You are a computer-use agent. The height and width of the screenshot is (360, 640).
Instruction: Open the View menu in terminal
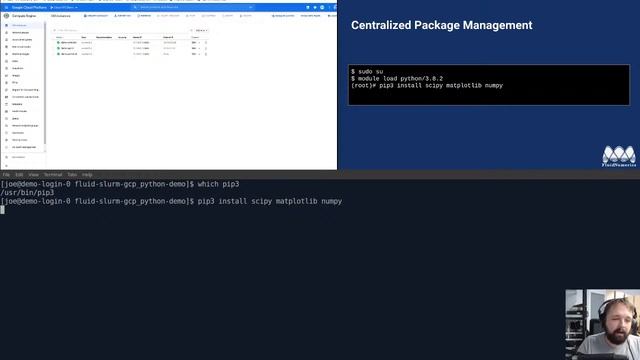33,175
